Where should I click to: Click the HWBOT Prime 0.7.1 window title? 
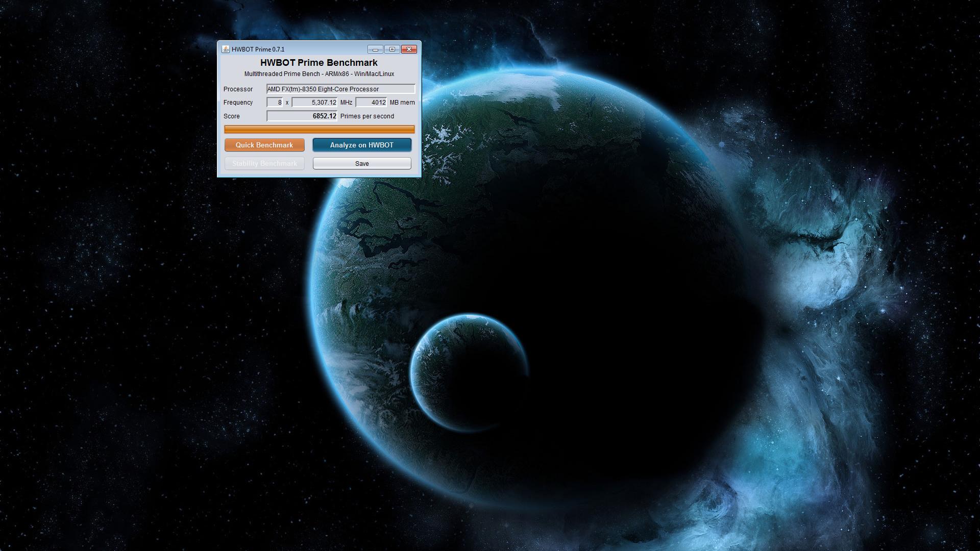point(258,49)
